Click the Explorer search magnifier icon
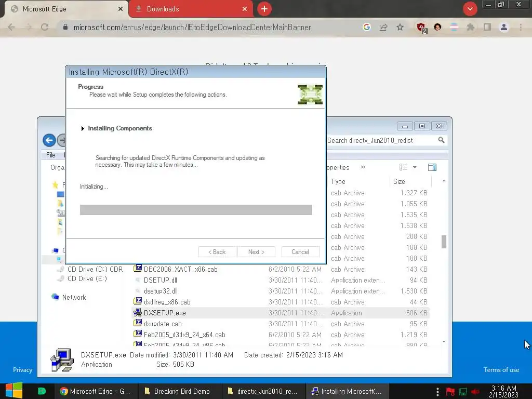The height and width of the screenshot is (399, 532). [x=441, y=140]
